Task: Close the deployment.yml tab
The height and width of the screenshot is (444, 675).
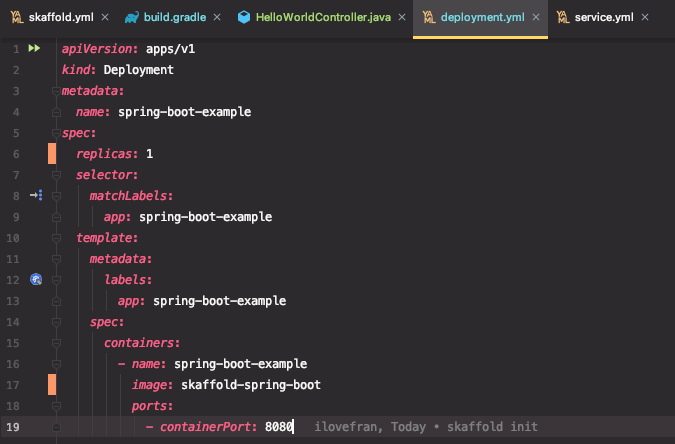Action: [536, 17]
